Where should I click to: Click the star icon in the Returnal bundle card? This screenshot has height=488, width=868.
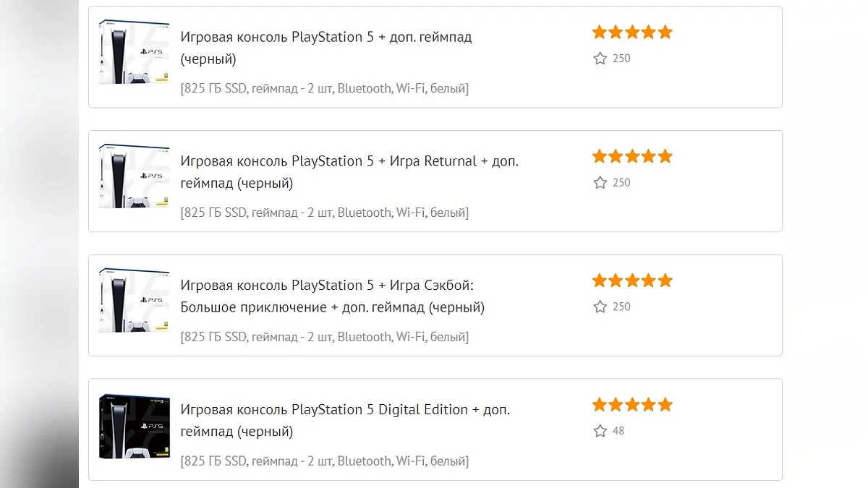click(x=600, y=183)
